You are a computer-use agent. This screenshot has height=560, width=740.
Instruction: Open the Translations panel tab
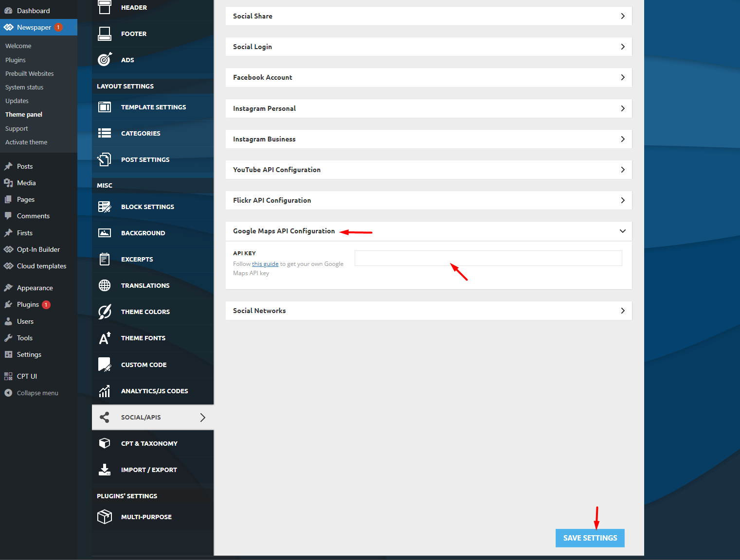point(153,285)
